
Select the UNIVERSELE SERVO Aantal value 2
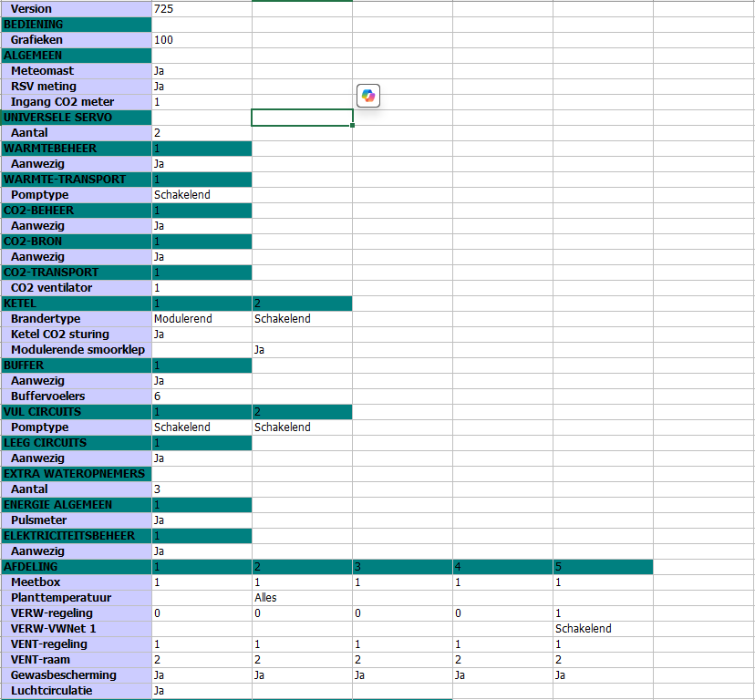(x=202, y=133)
